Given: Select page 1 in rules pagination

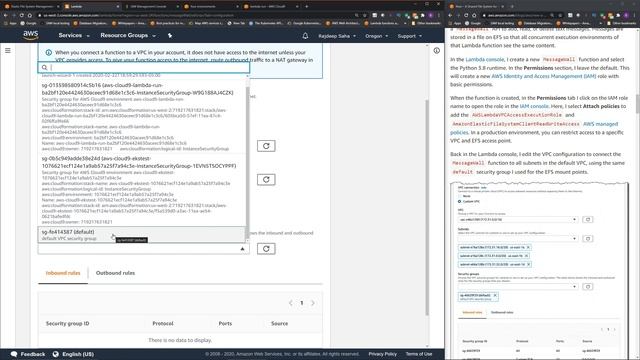Looking at the screenshot, I should 302,303.
